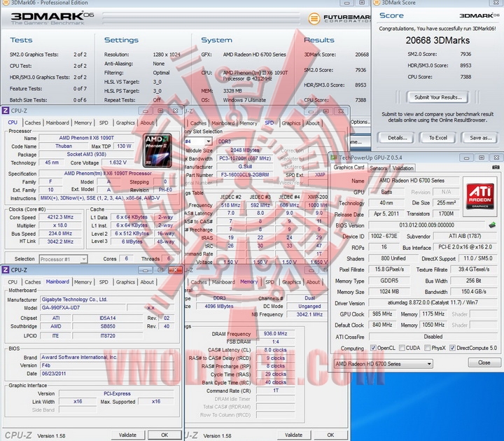Toggle the PhysX checkbox in GPU-Z

tap(428, 348)
